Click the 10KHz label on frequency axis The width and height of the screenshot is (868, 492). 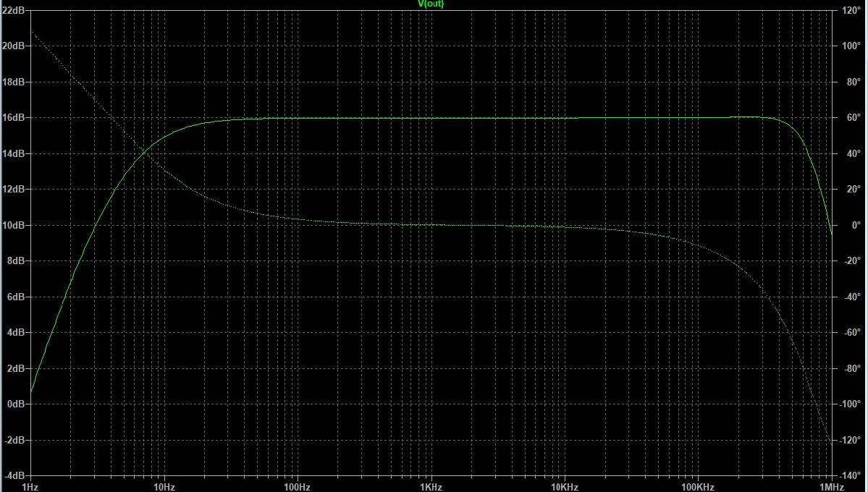(x=564, y=487)
